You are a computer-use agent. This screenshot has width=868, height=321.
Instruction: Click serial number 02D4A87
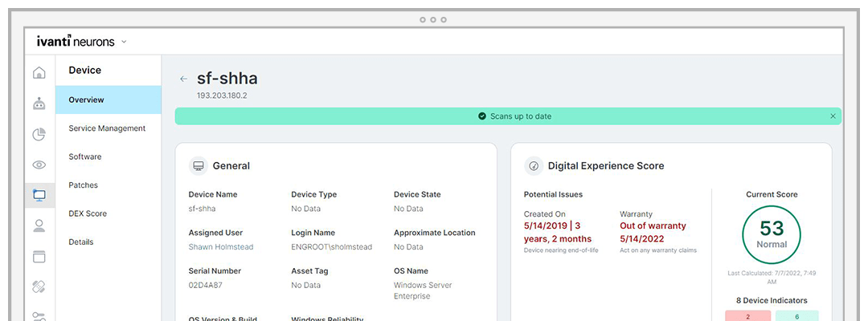click(x=206, y=285)
